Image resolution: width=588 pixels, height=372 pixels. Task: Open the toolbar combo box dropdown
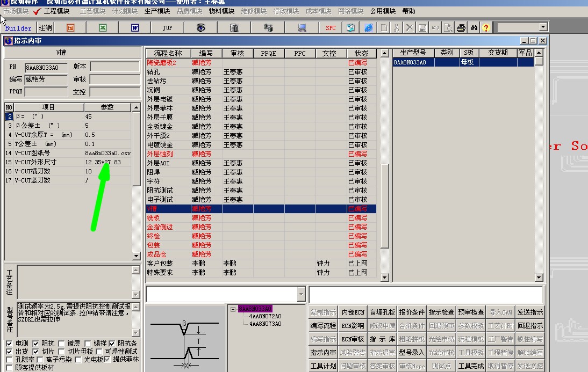coord(543,27)
